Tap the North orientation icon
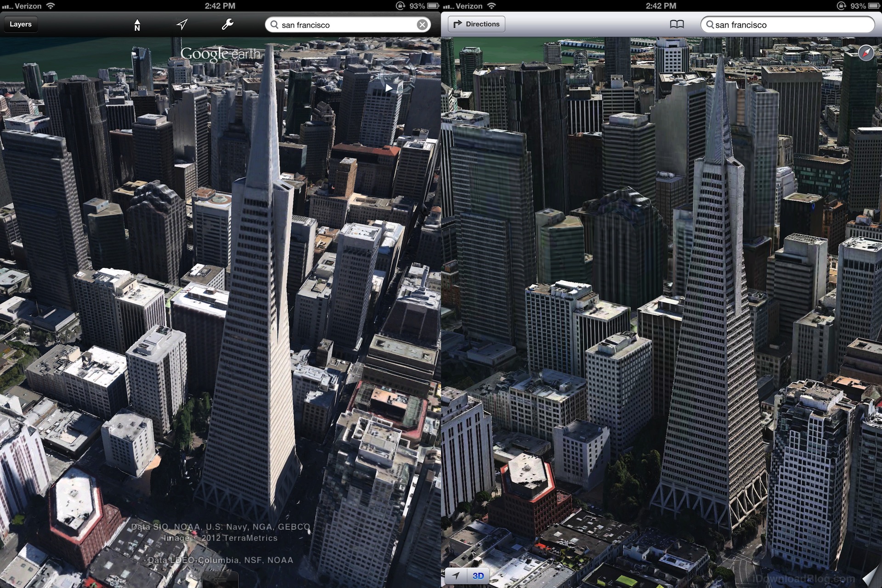This screenshot has height=588, width=882. point(137,25)
